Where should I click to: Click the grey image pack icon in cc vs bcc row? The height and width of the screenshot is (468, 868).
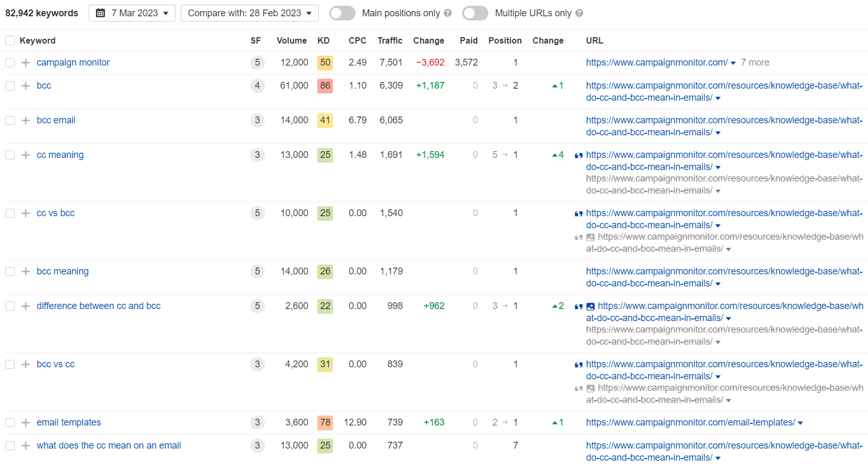(x=591, y=237)
